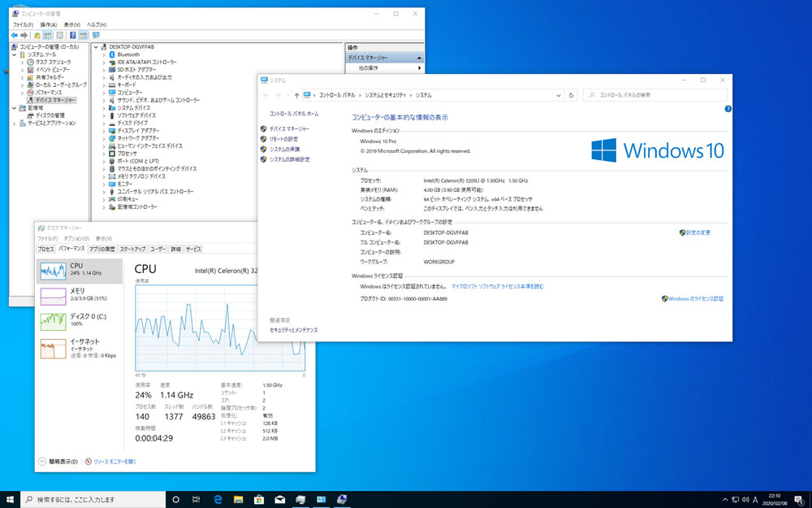The width and height of the screenshot is (812, 508).
Task: Open the オプション(O) menu in Task Manager
Action: pos(76,238)
